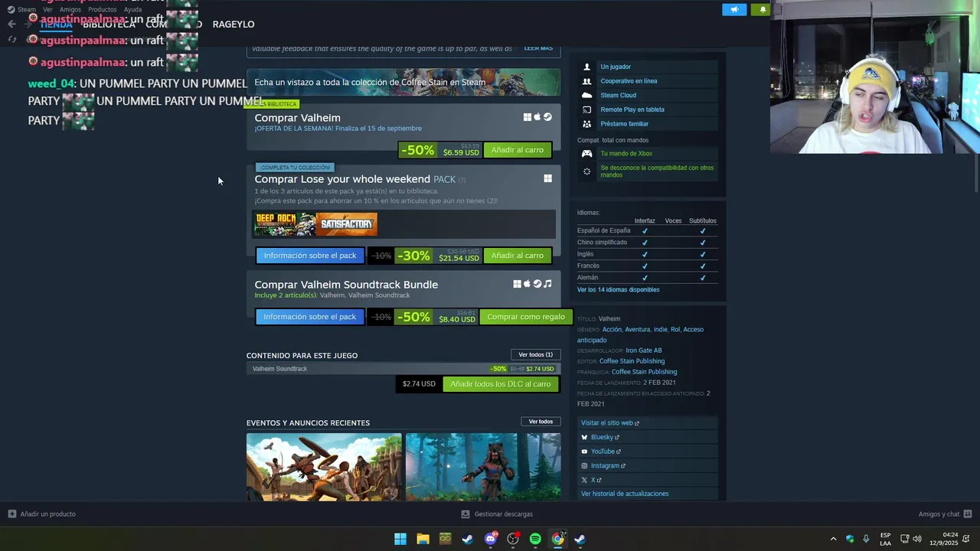The height and width of the screenshot is (551, 980).
Task: Click Añadir un producto
Action: tap(41, 514)
